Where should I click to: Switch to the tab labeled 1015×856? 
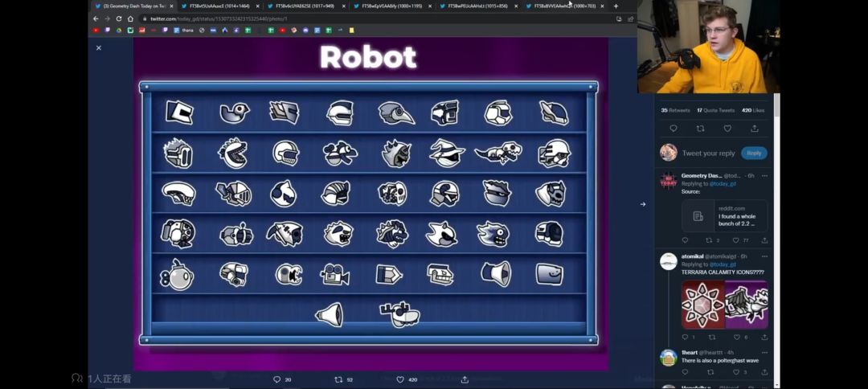coord(477,6)
